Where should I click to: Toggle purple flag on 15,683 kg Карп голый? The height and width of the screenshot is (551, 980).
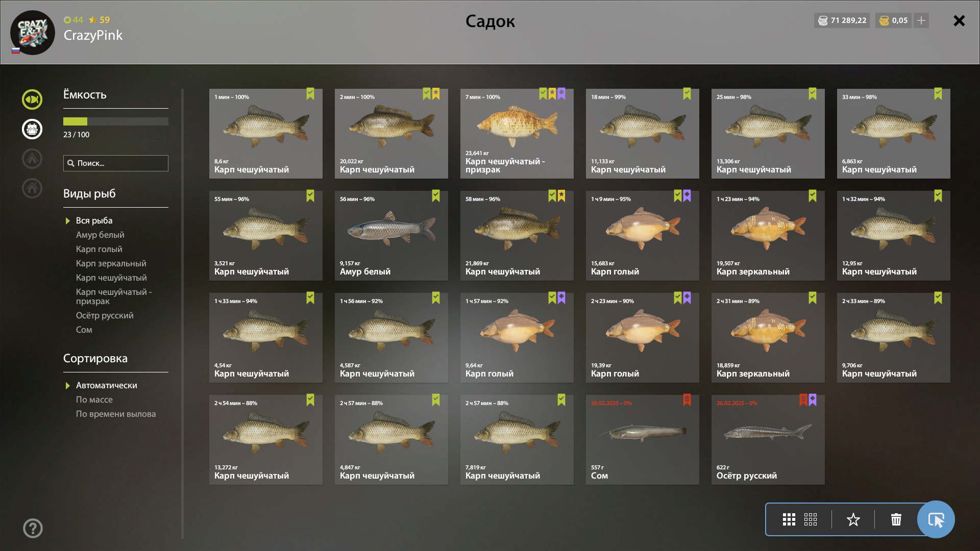(x=687, y=196)
